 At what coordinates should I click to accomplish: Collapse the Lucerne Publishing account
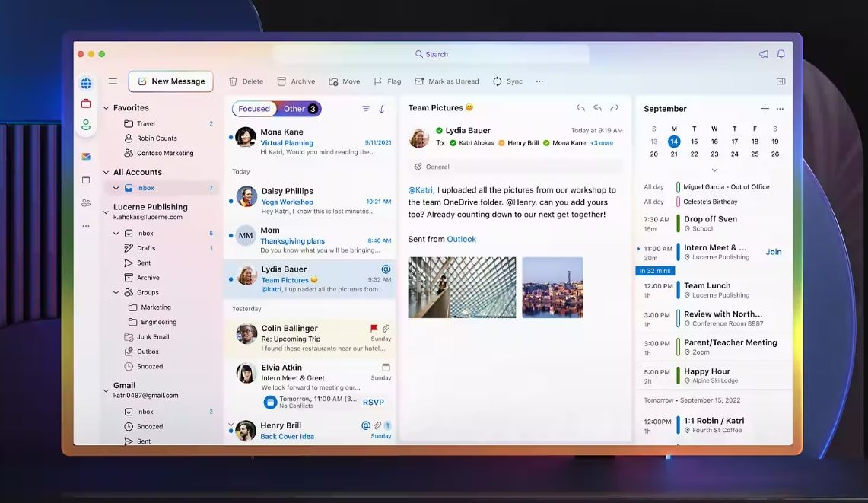pos(106,212)
